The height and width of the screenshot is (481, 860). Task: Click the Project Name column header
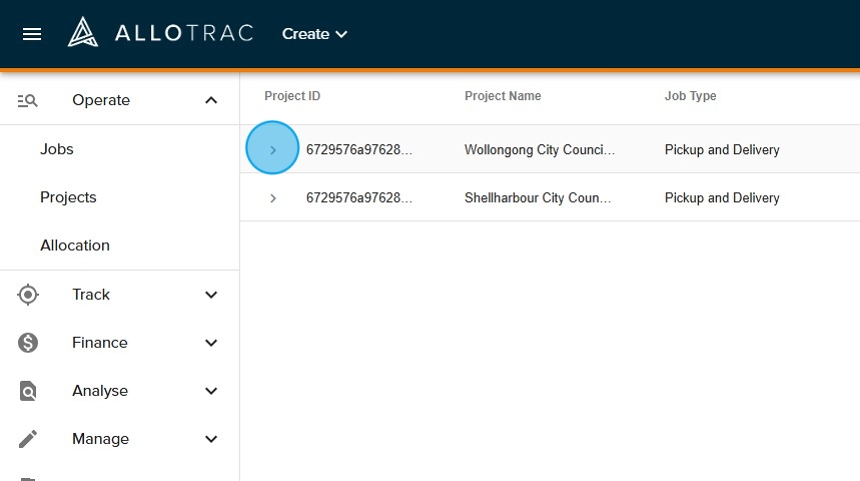[x=503, y=96]
